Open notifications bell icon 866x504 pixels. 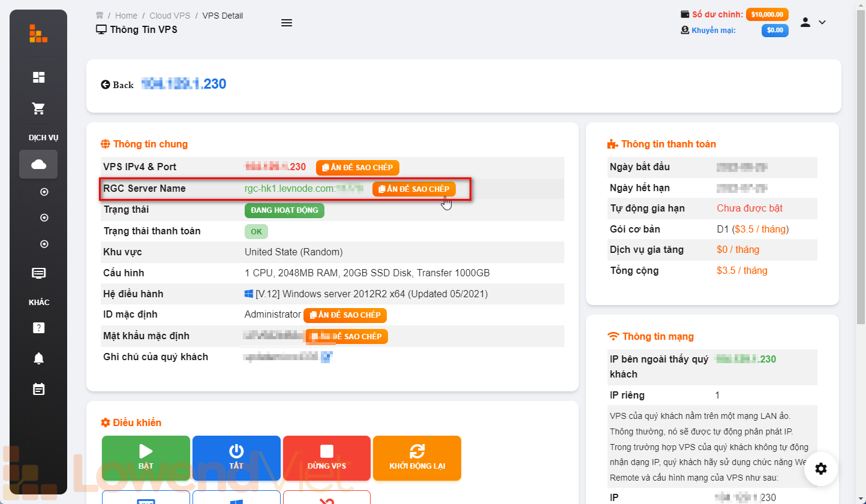click(38, 358)
